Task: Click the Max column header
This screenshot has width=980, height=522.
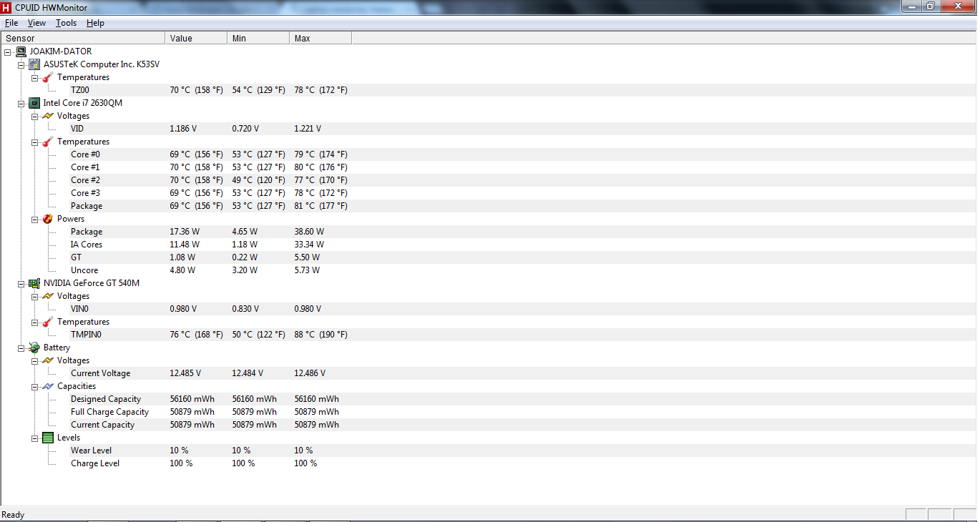Action: pos(320,39)
